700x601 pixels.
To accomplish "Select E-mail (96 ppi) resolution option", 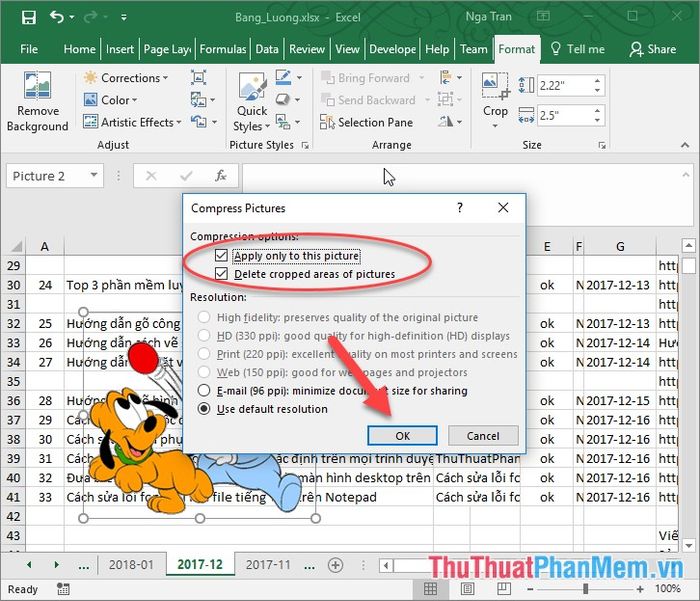I will 205,391.
